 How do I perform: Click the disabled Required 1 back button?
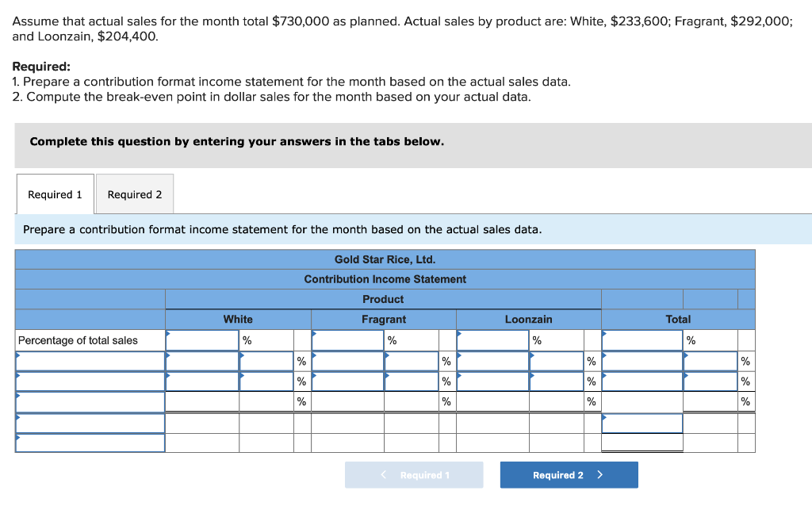(x=414, y=475)
